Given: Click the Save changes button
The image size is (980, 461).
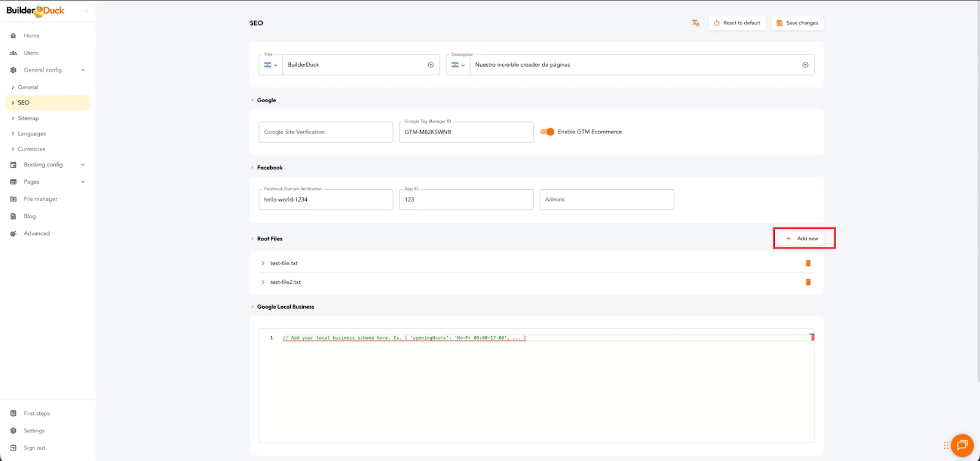Looking at the screenshot, I should (797, 23).
